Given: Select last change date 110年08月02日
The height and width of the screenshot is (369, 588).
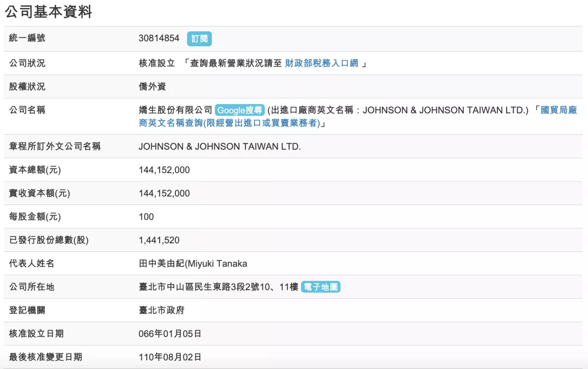Looking at the screenshot, I should 170,357.
